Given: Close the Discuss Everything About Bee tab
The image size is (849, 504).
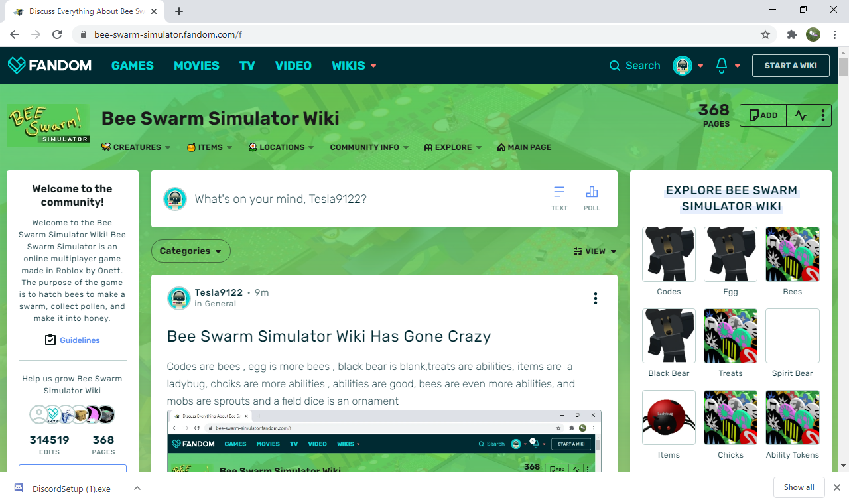Looking at the screenshot, I should [x=155, y=11].
